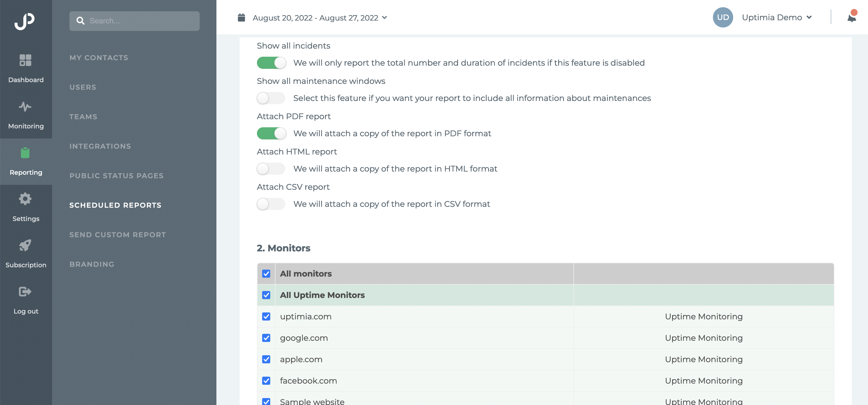Open the Integrations section
The width and height of the screenshot is (868, 405).
[x=100, y=146]
